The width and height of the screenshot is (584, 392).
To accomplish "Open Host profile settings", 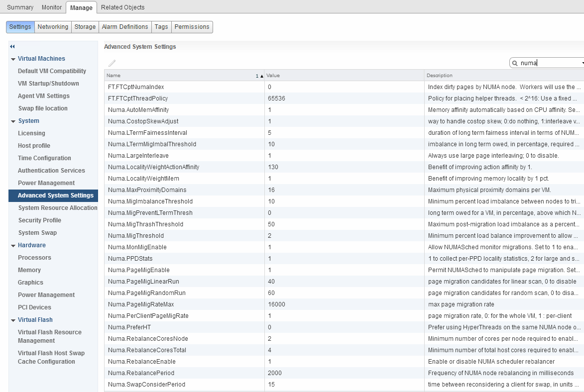I will [34, 146].
